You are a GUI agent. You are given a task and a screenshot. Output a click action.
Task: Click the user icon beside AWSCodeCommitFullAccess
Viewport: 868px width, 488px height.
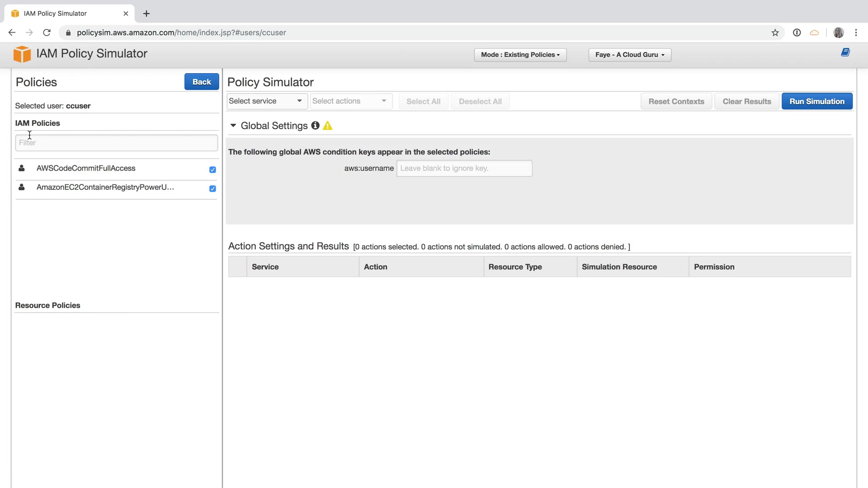(21, 168)
